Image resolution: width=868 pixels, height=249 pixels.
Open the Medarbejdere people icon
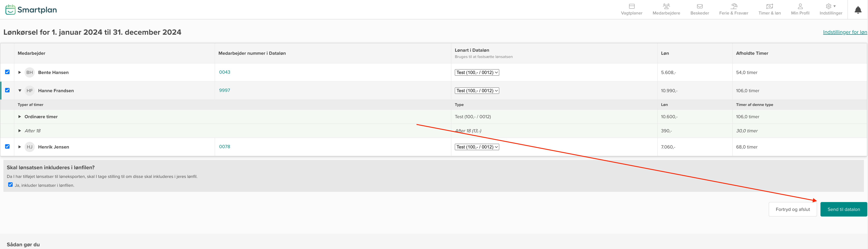[x=666, y=6]
